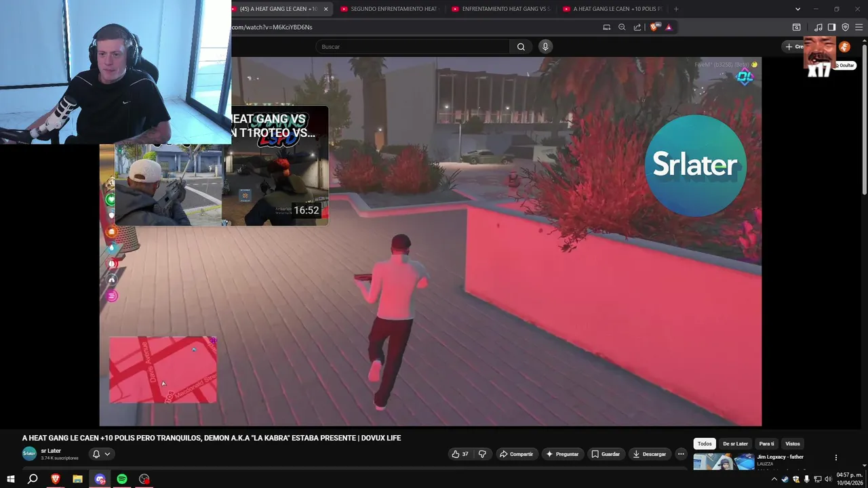Click the Preguntar button
This screenshot has height=488, width=868.
pyautogui.click(x=562, y=454)
